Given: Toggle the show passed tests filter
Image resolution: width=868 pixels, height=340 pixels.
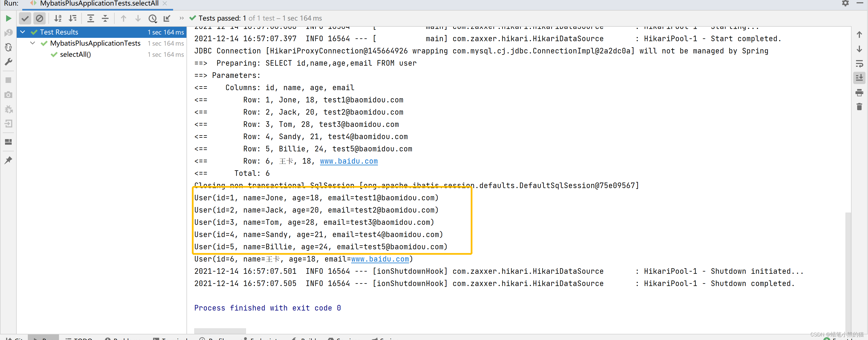Looking at the screenshot, I should click(25, 19).
